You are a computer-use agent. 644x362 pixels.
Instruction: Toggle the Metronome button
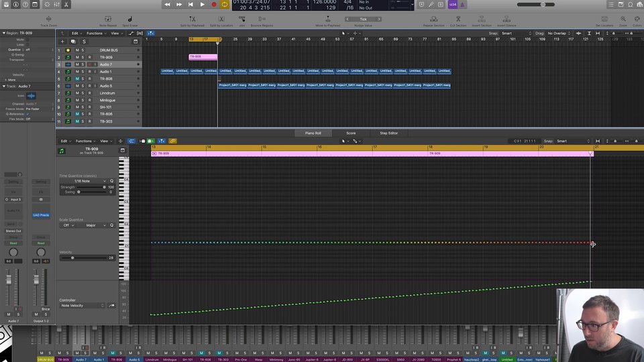click(462, 5)
